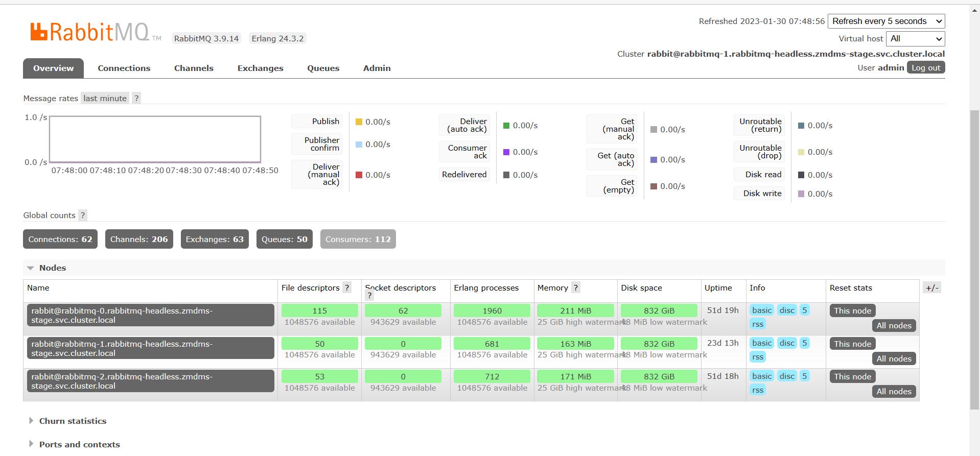The image size is (980, 456).
Task: Open the Exchanges tab
Action: click(x=260, y=68)
